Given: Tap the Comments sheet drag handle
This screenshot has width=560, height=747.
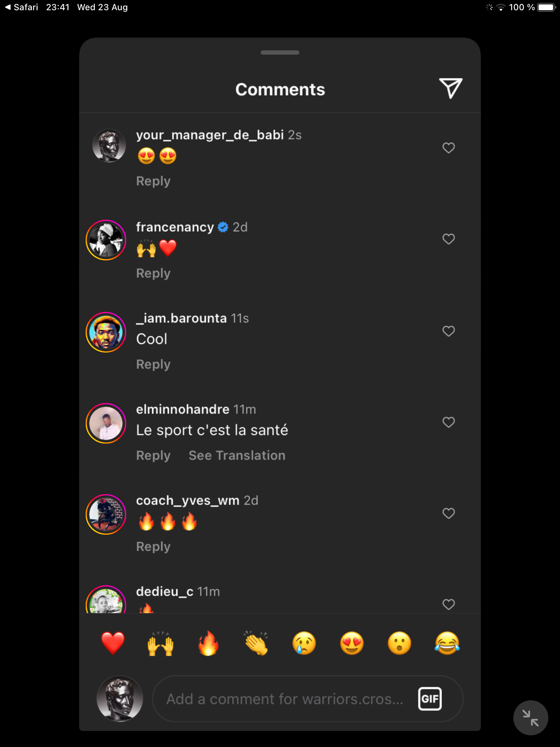Looking at the screenshot, I should pyautogui.click(x=280, y=53).
